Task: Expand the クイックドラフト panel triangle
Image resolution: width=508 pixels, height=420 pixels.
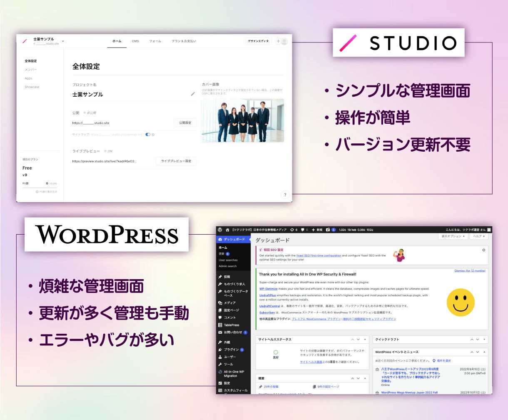Action: point(484,340)
